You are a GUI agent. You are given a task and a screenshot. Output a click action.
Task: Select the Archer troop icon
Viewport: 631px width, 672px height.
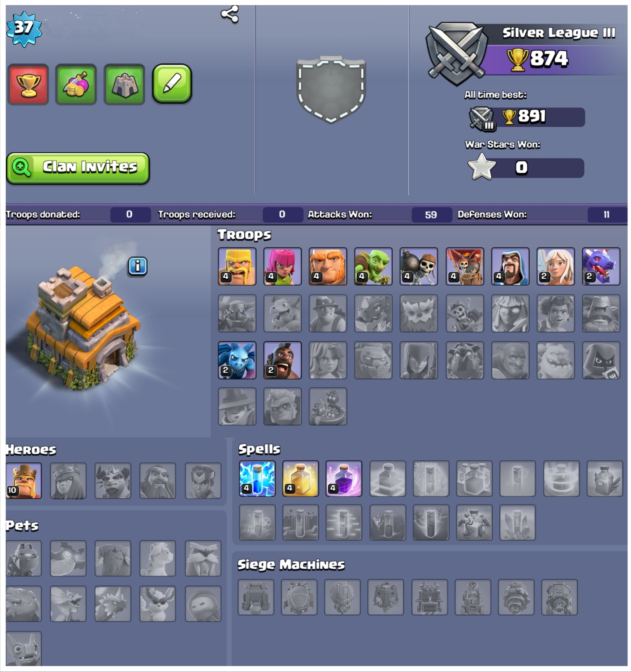click(282, 266)
